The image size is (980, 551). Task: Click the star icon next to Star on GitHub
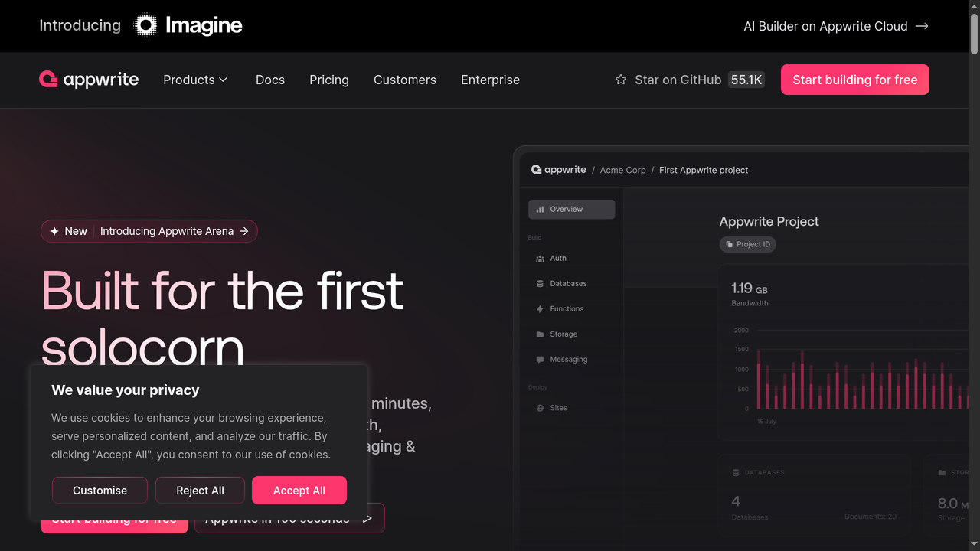click(x=620, y=80)
